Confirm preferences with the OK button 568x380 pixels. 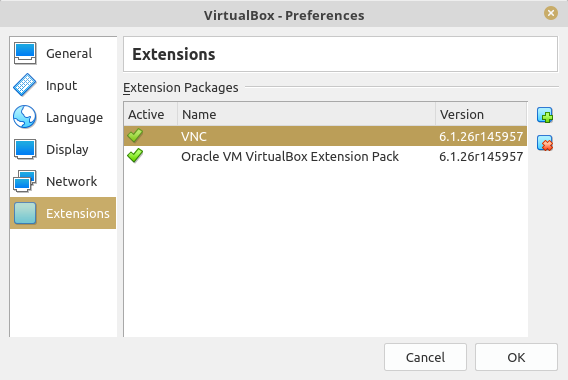click(516, 357)
